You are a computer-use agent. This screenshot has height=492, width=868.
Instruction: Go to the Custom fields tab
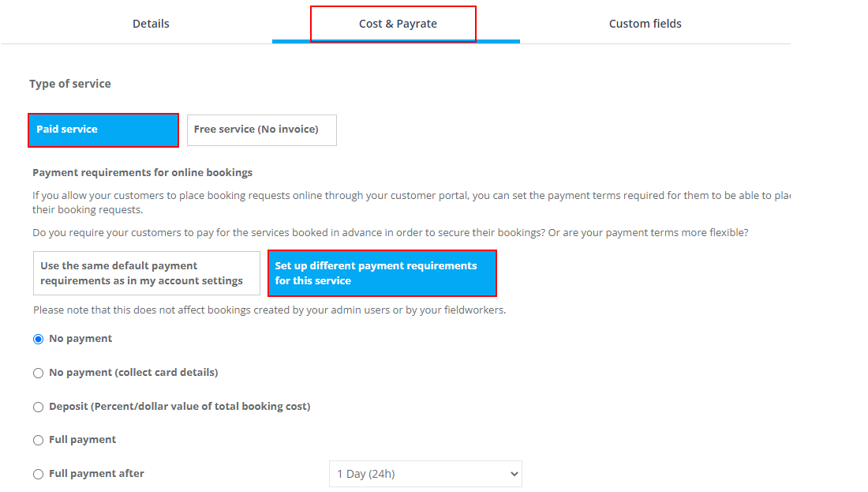click(x=645, y=24)
